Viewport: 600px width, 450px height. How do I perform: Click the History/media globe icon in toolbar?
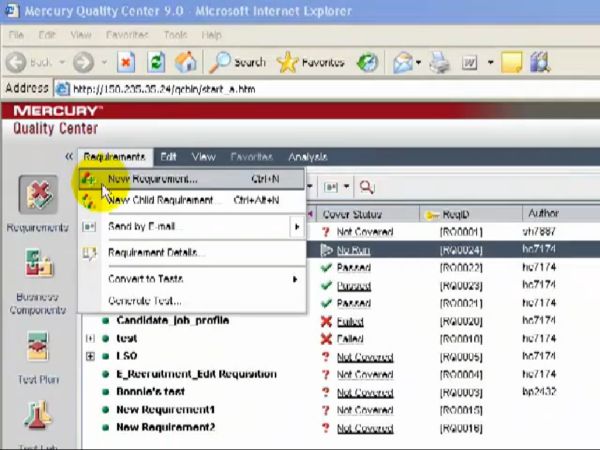pos(367,62)
